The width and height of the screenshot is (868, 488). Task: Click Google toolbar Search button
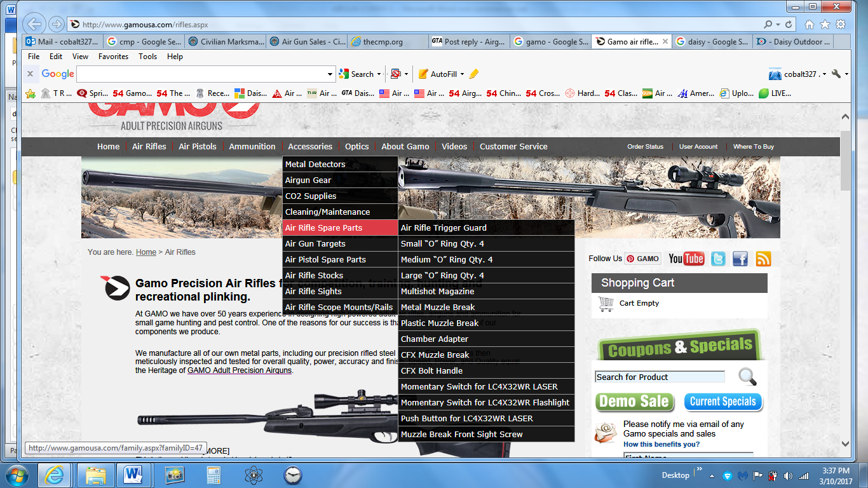pos(356,74)
